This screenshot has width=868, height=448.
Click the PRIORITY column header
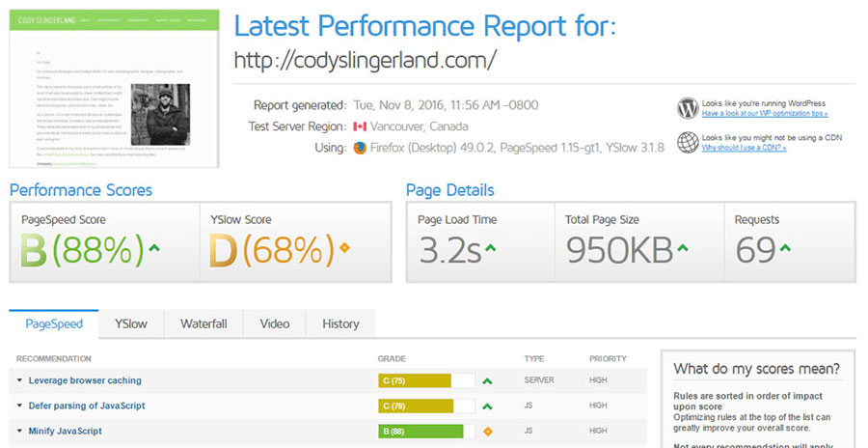click(608, 359)
